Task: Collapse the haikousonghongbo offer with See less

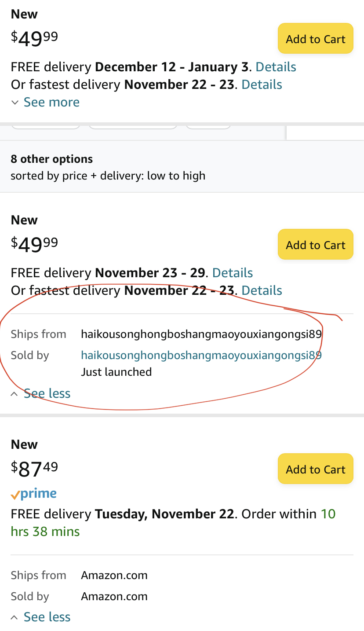Action: [47, 393]
